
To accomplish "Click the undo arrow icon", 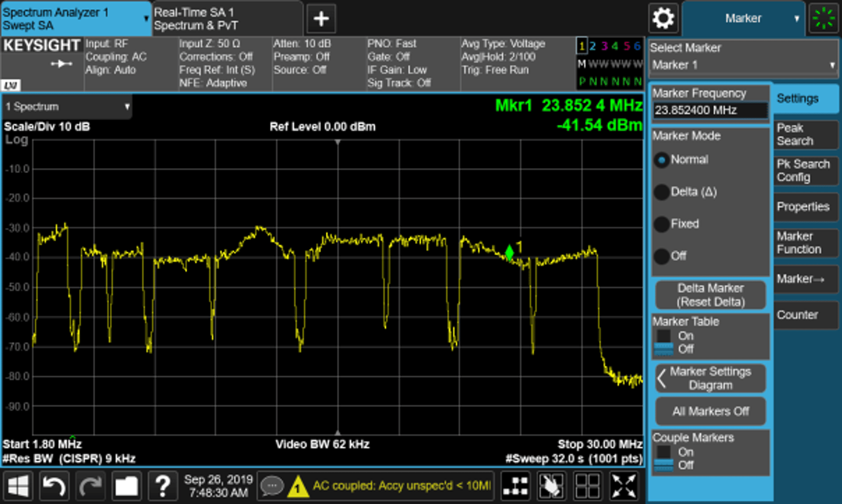I will click(x=54, y=486).
